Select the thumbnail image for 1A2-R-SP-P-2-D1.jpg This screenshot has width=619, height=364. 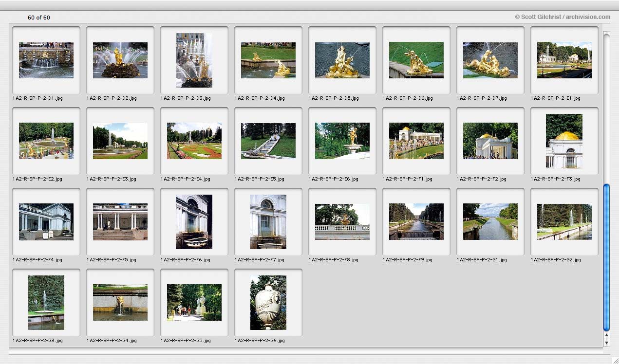tap(46, 60)
